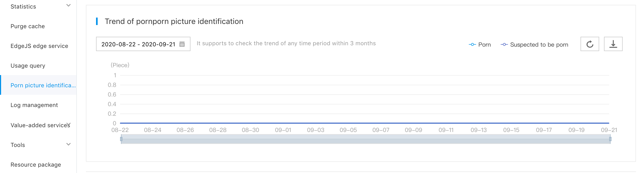Click the 09-11 point on chart line

coord(446,123)
